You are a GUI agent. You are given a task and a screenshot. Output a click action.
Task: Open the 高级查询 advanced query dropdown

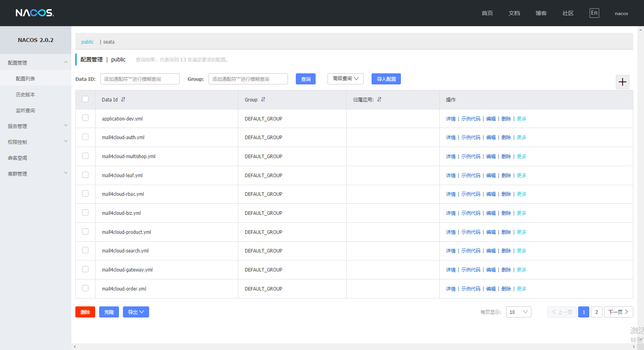click(x=345, y=79)
